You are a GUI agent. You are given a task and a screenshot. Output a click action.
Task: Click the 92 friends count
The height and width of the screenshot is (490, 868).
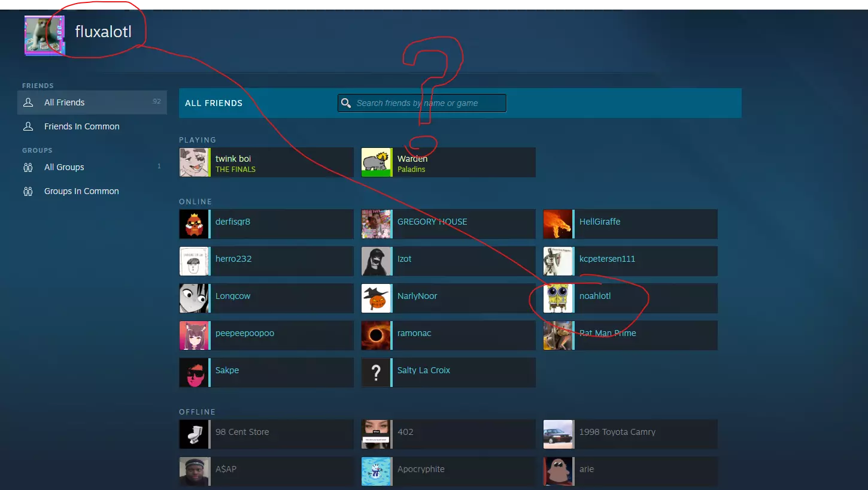point(157,101)
